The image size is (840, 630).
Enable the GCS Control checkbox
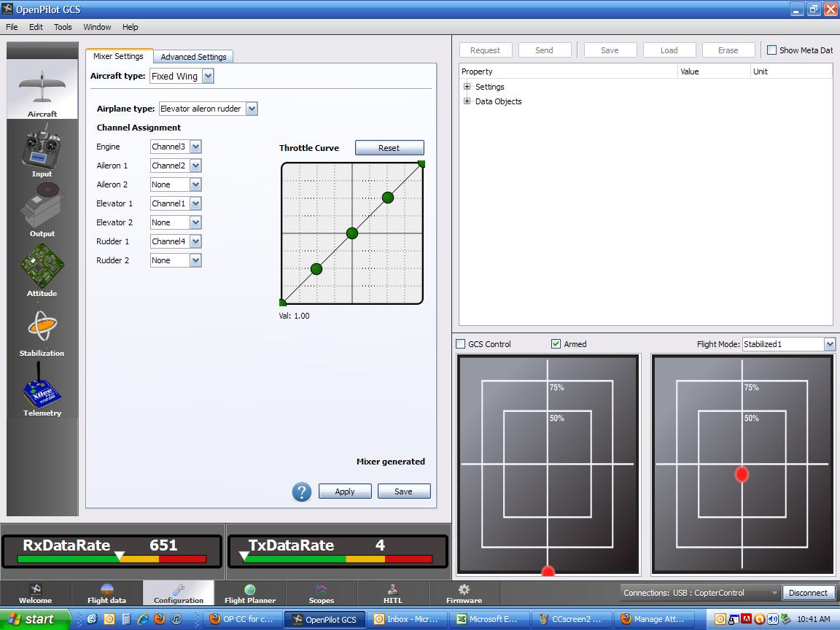[x=460, y=344]
